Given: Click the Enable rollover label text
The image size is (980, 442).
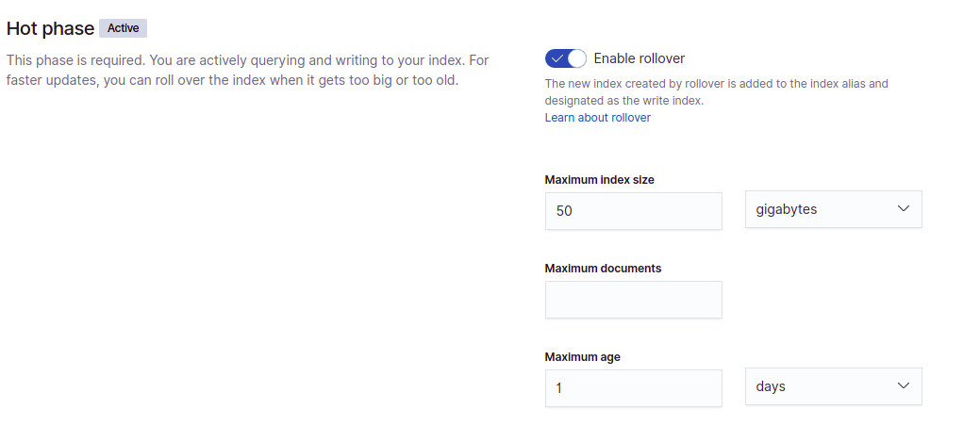Looking at the screenshot, I should (x=639, y=58).
